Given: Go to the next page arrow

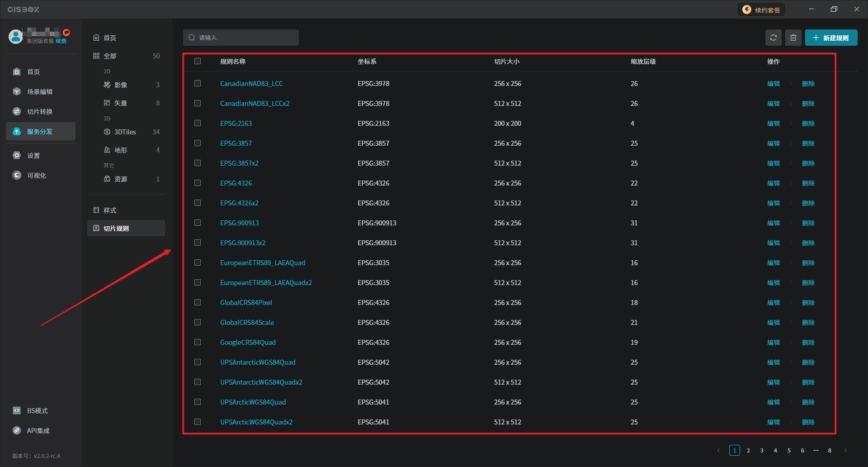Looking at the screenshot, I should pos(845,450).
